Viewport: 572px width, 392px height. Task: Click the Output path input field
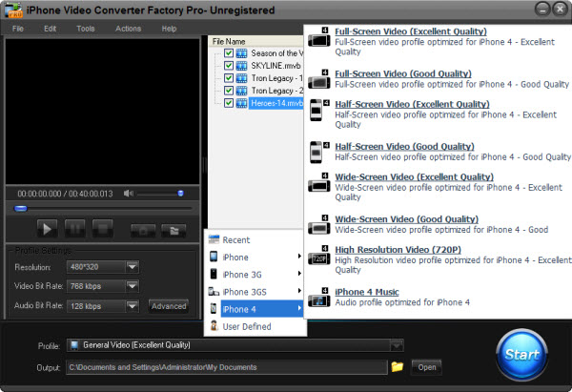(227, 367)
